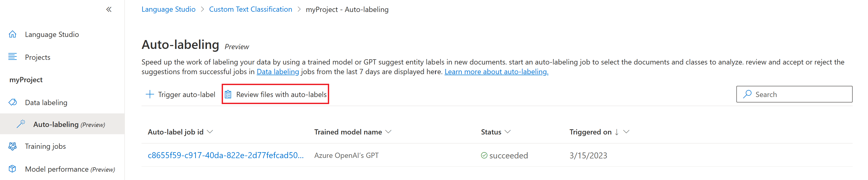The width and height of the screenshot is (868, 180).
Task: Click the Language Studio home icon
Action: click(12, 34)
